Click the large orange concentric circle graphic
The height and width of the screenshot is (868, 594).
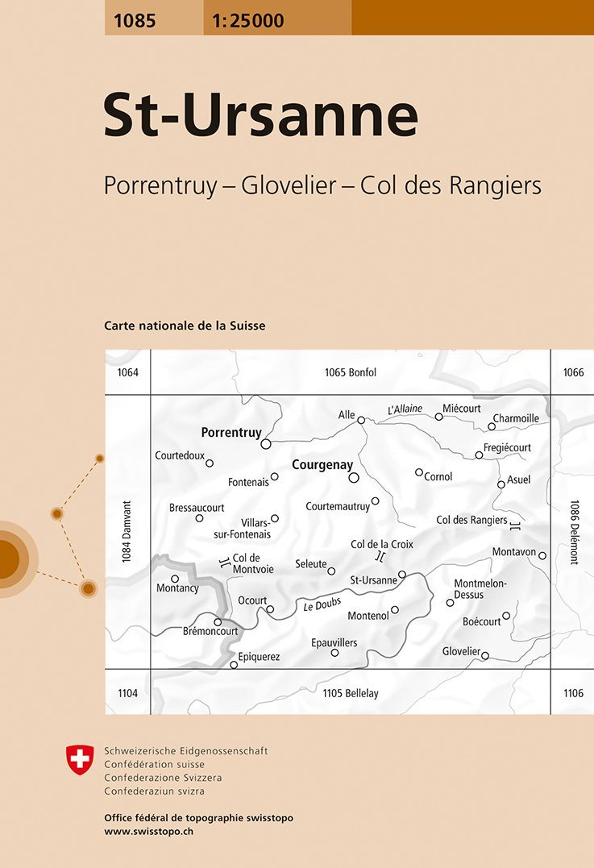pyautogui.click(x=6, y=559)
